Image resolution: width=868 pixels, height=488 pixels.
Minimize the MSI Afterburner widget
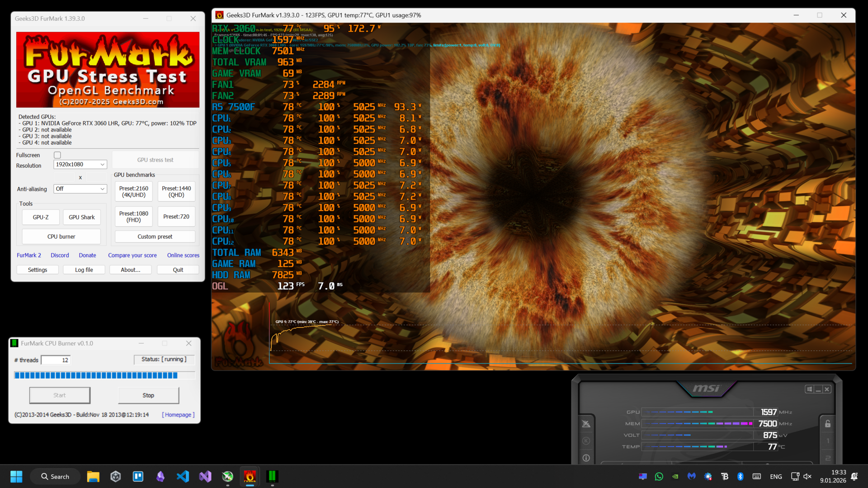click(818, 389)
